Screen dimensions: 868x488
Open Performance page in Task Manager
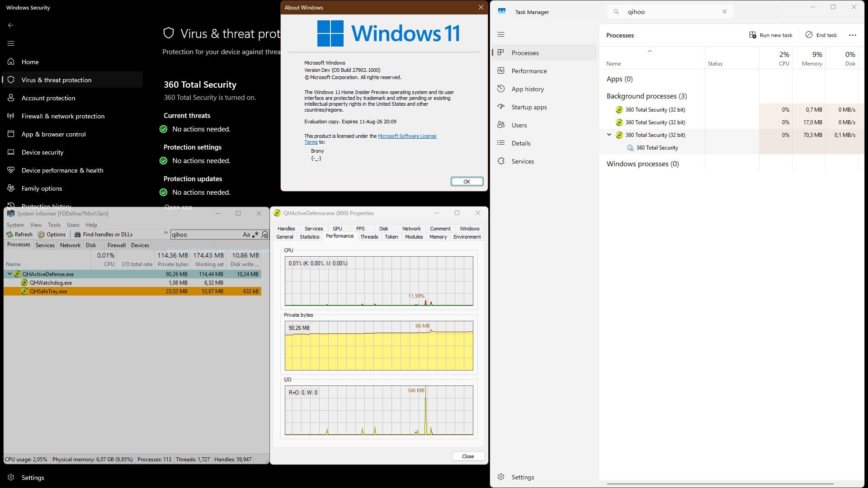(x=544, y=71)
